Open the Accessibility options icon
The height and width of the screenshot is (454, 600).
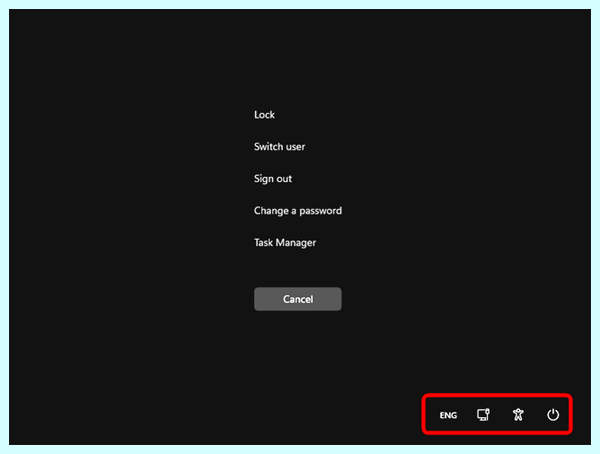point(518,415)
